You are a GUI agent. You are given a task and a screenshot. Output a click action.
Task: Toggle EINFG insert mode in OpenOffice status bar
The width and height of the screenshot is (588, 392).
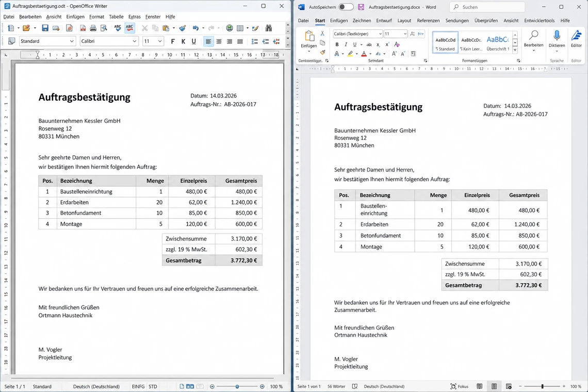point(138,386)
